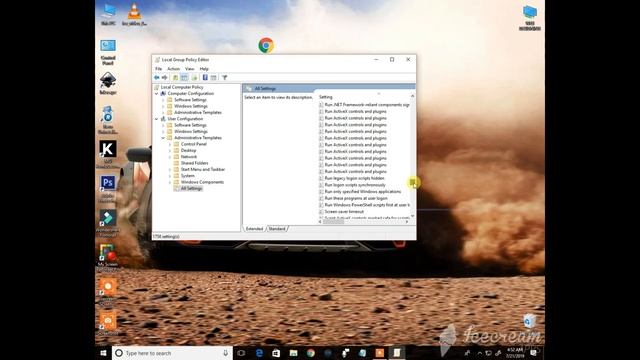Click the Filter funnel toolbar icon
The width and height of the screenshot is (640, 360).
pos(224,78)
